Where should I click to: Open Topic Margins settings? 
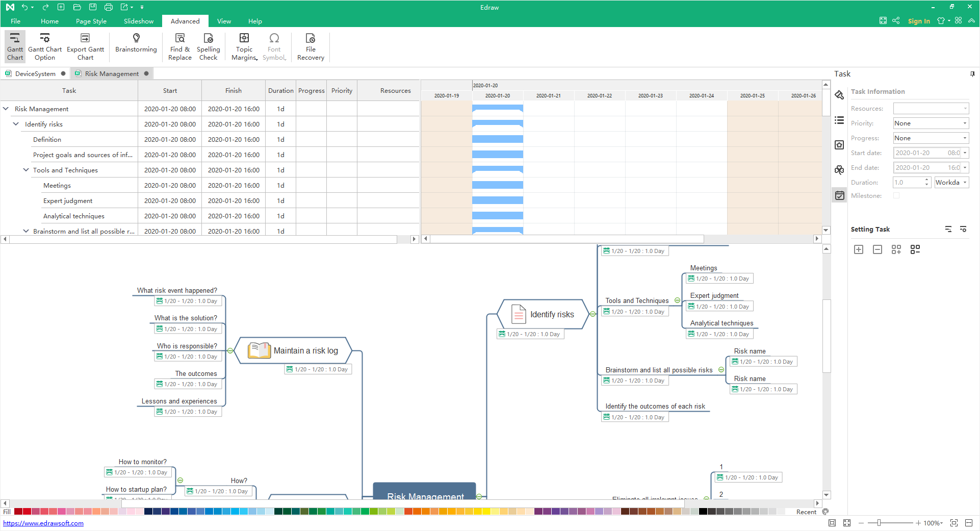244,47
